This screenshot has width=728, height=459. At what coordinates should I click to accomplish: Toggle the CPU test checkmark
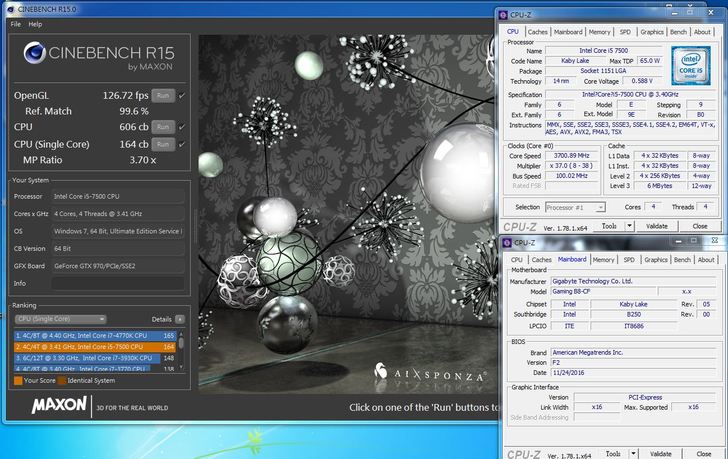182,127
